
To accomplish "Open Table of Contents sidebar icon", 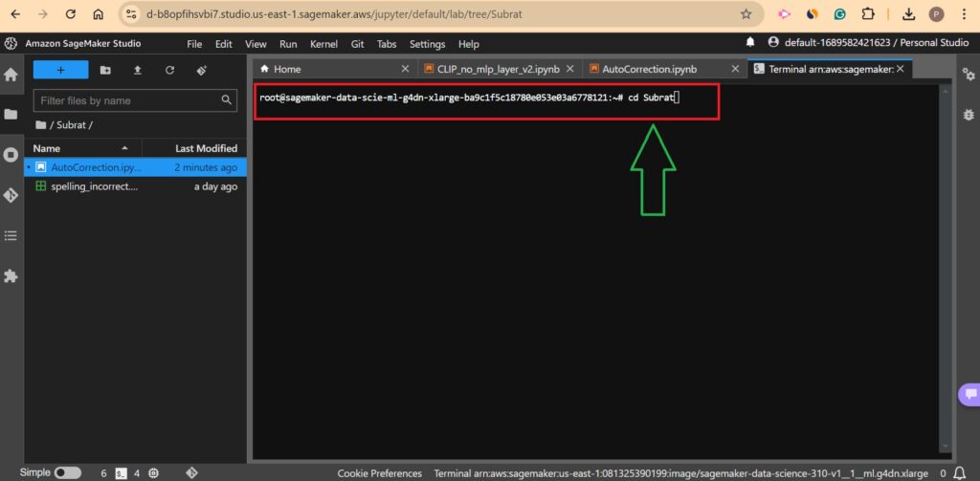I will [11, 235].
